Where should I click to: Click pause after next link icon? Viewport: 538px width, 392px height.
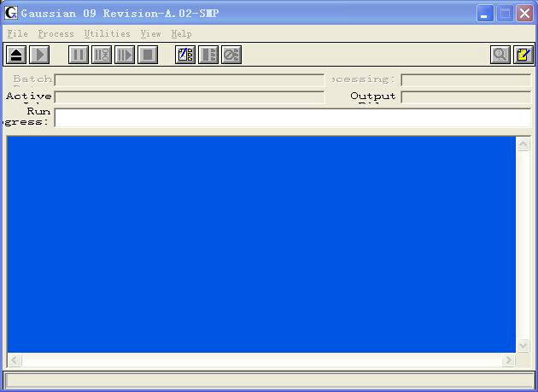[x=102, y=55]
